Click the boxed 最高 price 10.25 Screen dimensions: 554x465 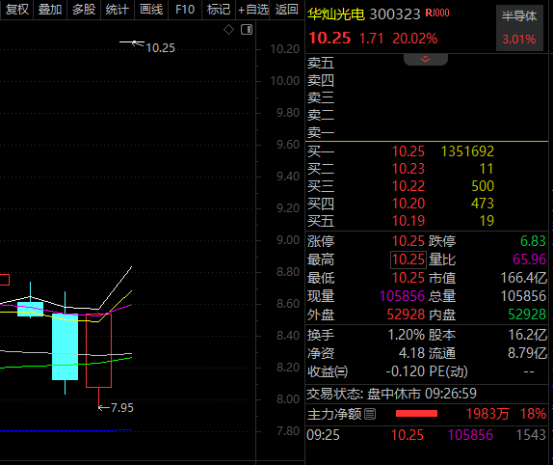pos(408,260)
